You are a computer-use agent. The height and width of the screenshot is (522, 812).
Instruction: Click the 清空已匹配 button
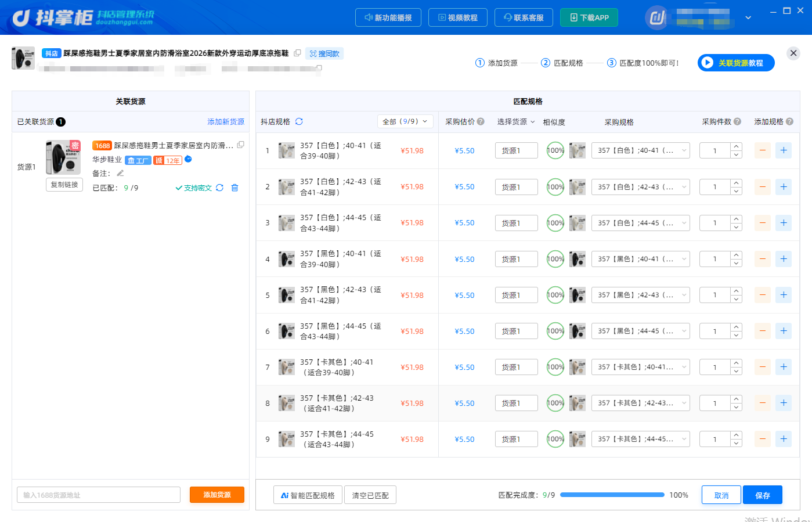(370, 495)
